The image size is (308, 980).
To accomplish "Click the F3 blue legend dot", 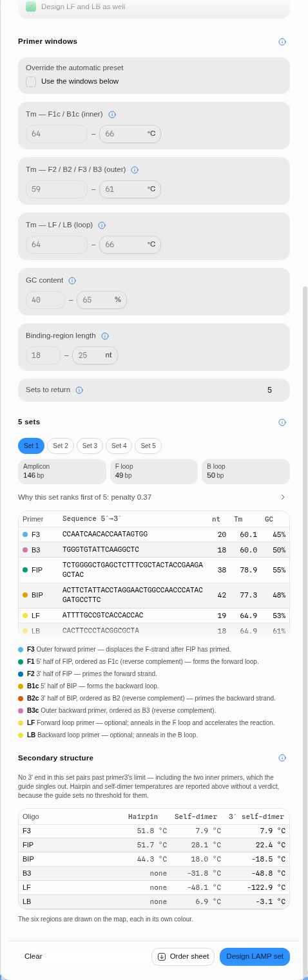I will coord(21,650).
